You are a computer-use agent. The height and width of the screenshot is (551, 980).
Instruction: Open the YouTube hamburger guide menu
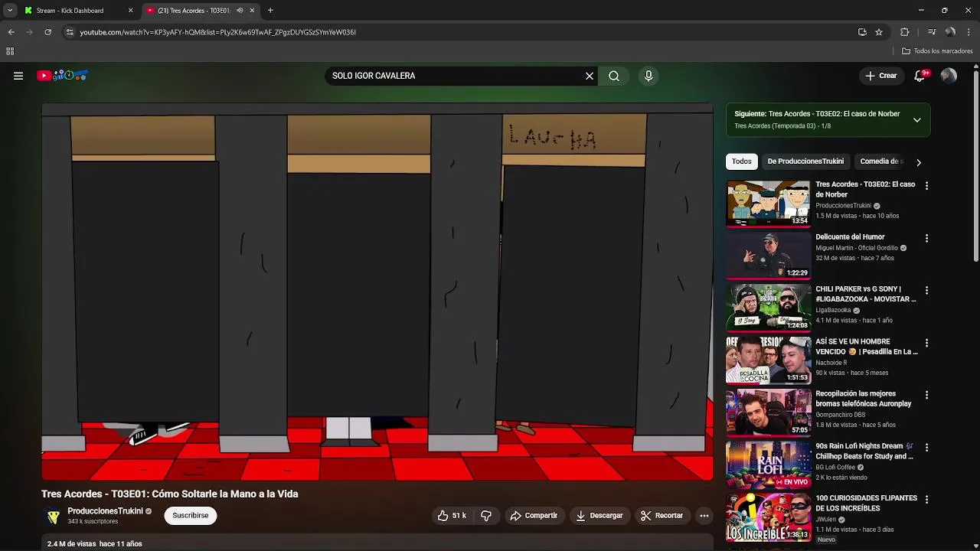coord(18,76)
